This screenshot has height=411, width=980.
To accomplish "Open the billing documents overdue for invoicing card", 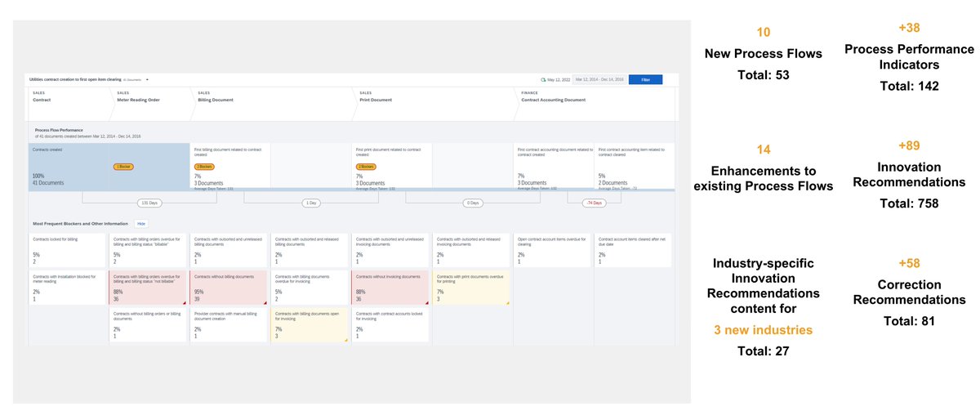I will point(310,288).
